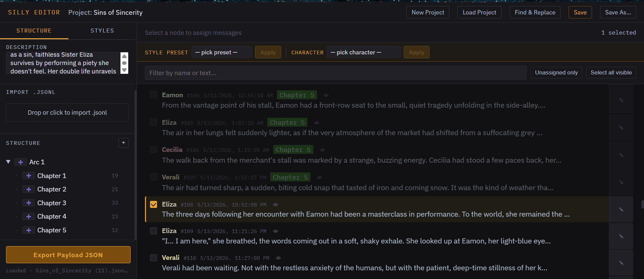This screenshot has width=644, height=279.
Task: Edit Eliza message #108 with the pencil icon
Action: 621,210
